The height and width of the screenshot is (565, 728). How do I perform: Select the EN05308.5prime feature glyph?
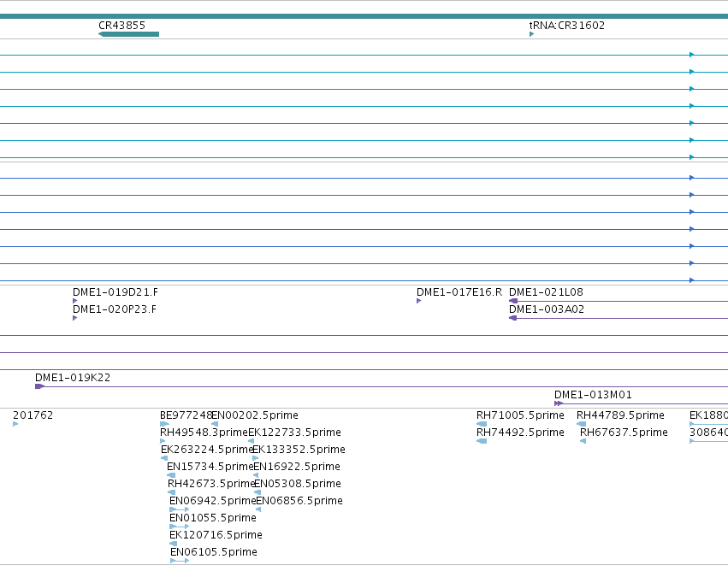257,492
